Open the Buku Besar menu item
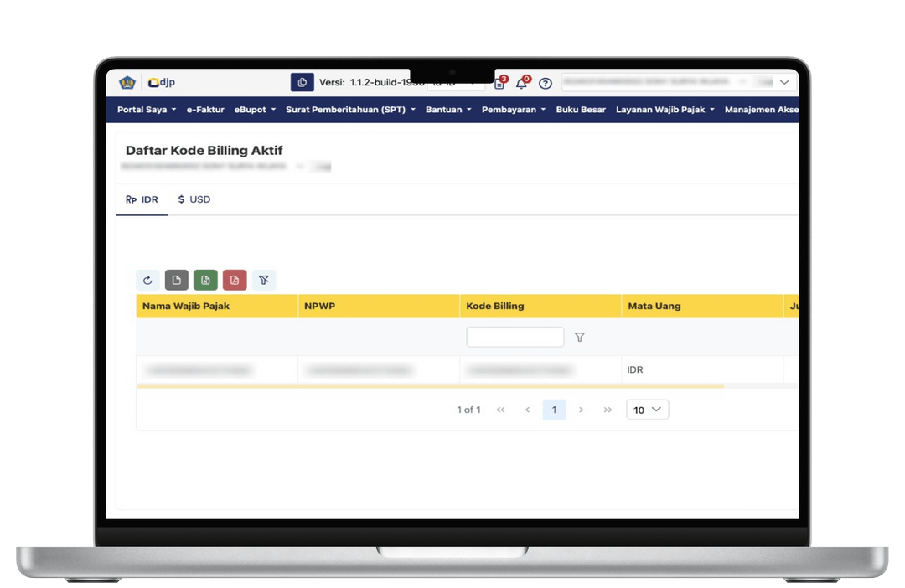The height and width of the screenshot is (588, 905). [x=581, y=110]
